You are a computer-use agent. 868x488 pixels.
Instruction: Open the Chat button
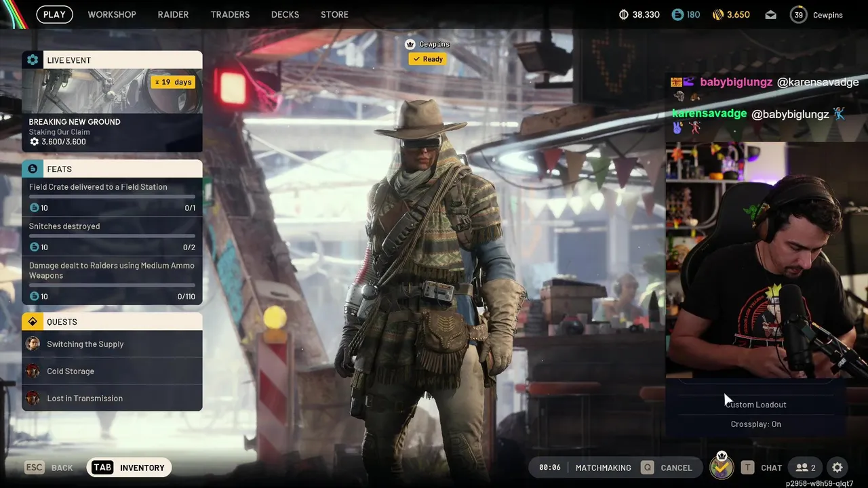(762, 468)
